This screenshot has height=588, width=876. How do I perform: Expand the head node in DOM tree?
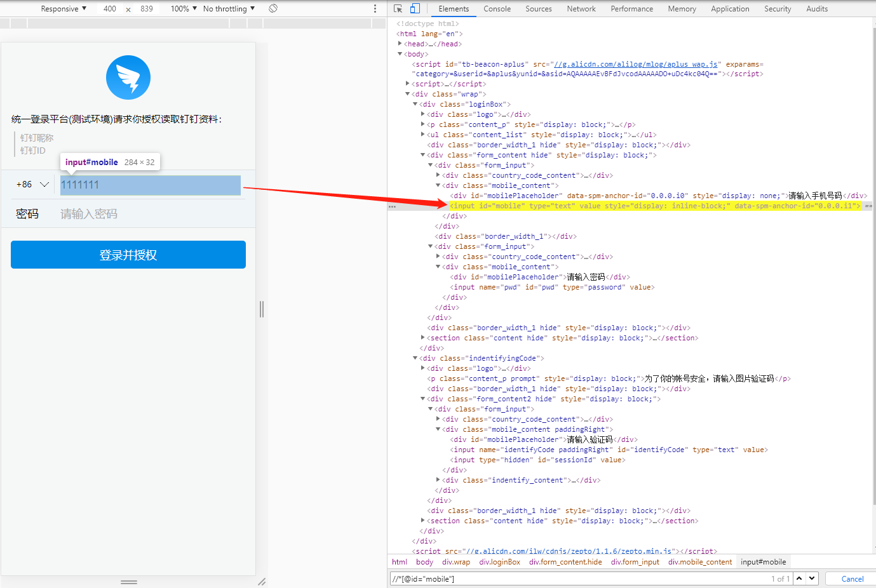pos(400,44)
